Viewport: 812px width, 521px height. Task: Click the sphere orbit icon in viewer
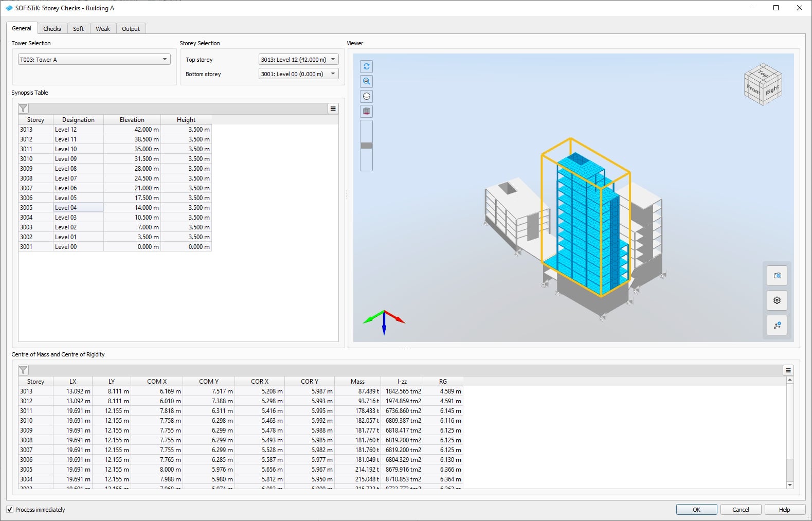[x=367, y=96]
